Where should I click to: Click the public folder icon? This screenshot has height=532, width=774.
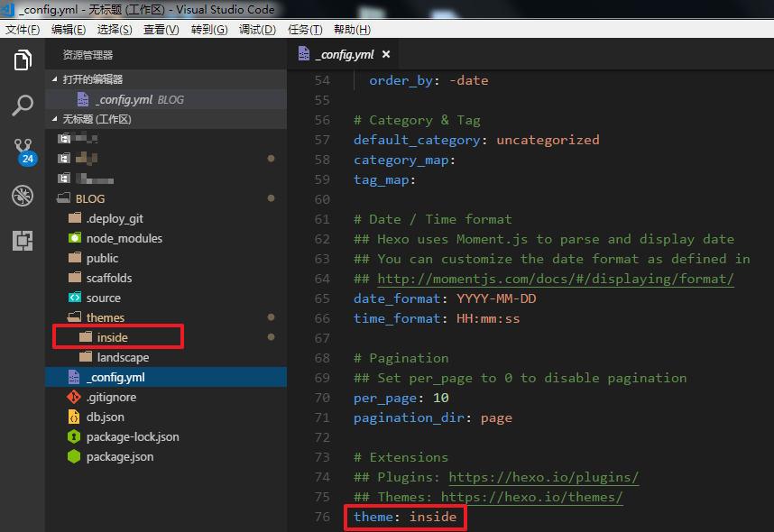point(75,258)
